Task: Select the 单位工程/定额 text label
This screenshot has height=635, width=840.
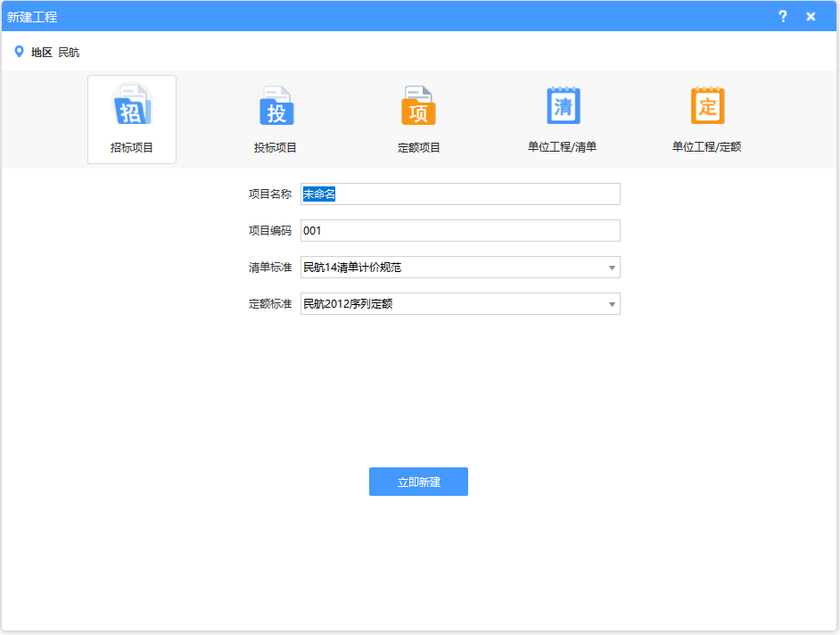Action: point(706,147)
